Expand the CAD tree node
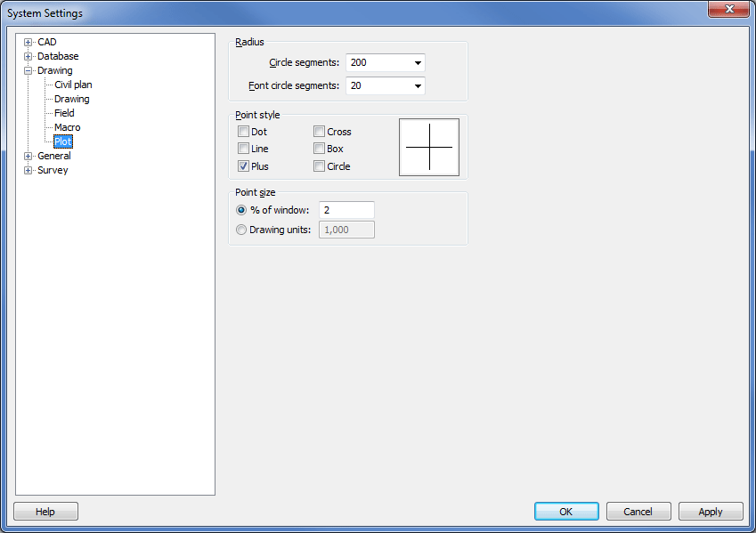The width and height of the screenshot is (756, 533). [28, 43]
